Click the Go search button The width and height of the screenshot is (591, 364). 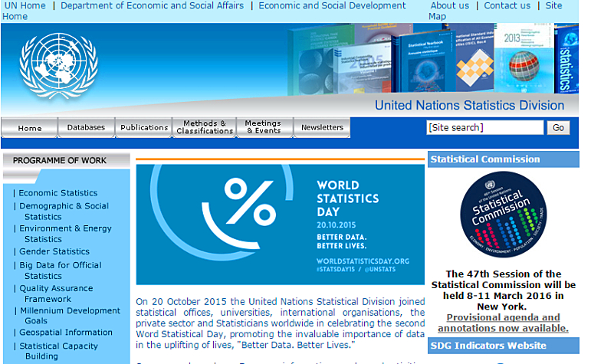tap(558, 128)
